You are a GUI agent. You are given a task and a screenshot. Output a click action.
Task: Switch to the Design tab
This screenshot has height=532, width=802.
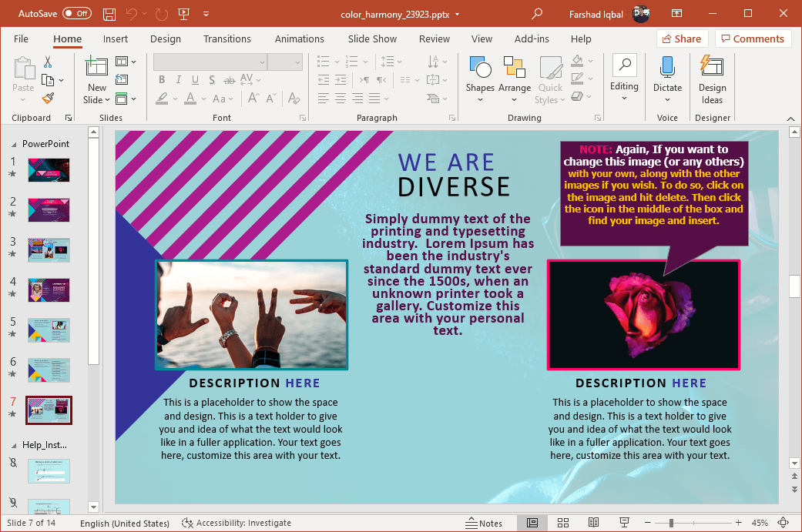coord(165,39)
